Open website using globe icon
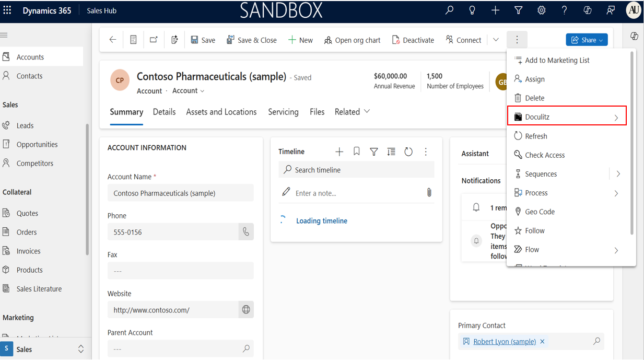This screenshot has height=360, width=644. [246, 310]
